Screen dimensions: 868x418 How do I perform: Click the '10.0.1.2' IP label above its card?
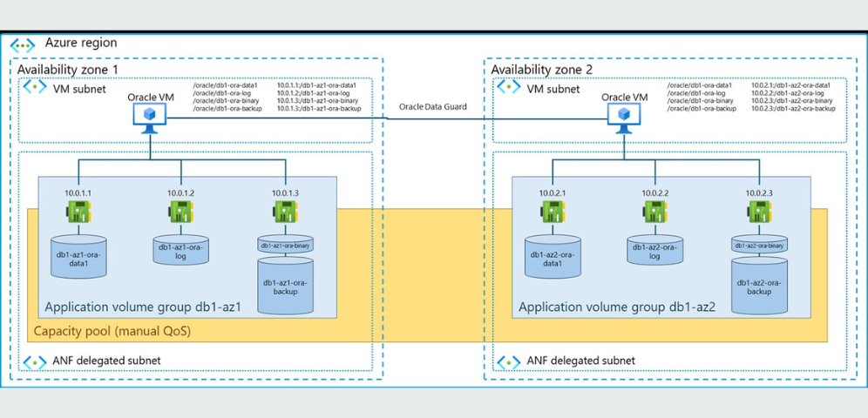pos(181,193)
